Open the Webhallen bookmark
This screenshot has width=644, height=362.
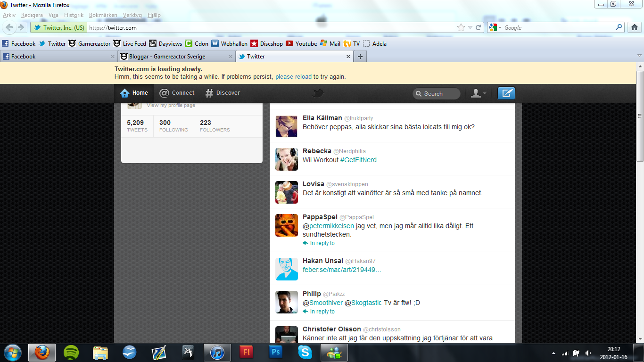[230, 43]
